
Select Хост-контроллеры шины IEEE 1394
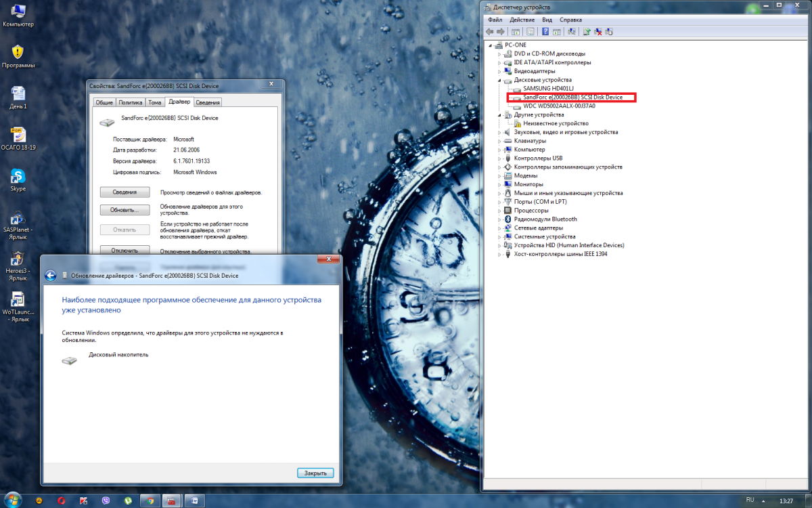[560, 254]
